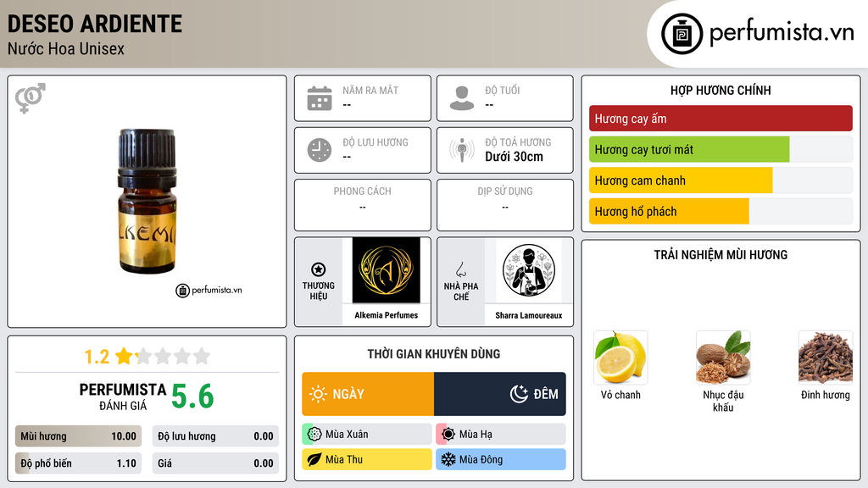Select the Đêm nighttime segment
868x488 pixels.
(500, 394)
